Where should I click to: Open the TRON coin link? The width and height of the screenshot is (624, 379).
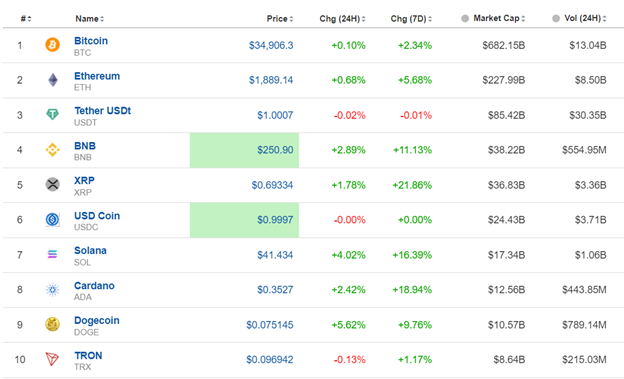(88, 356)
